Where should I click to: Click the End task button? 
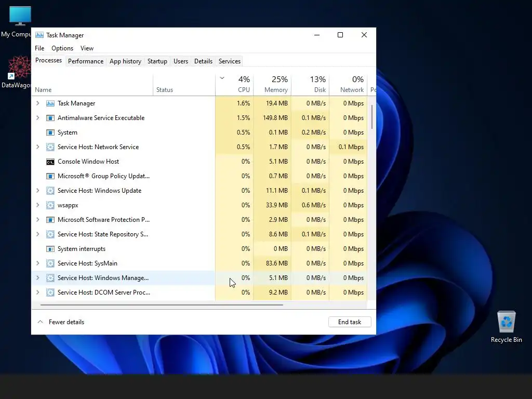tap(350, 322)
